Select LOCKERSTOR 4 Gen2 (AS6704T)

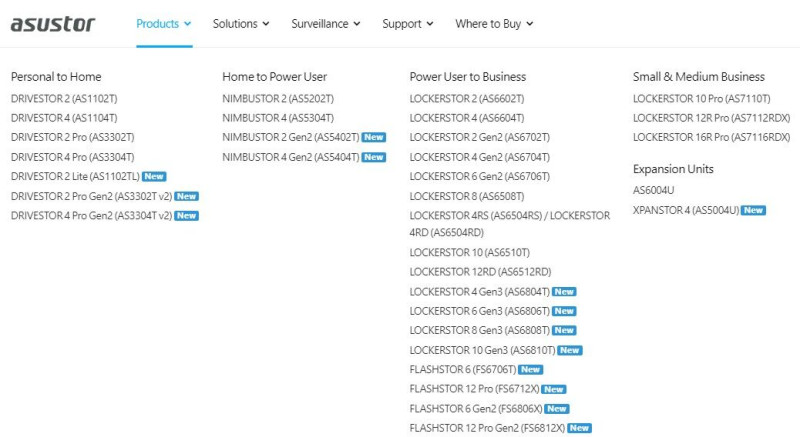[480, 157]
